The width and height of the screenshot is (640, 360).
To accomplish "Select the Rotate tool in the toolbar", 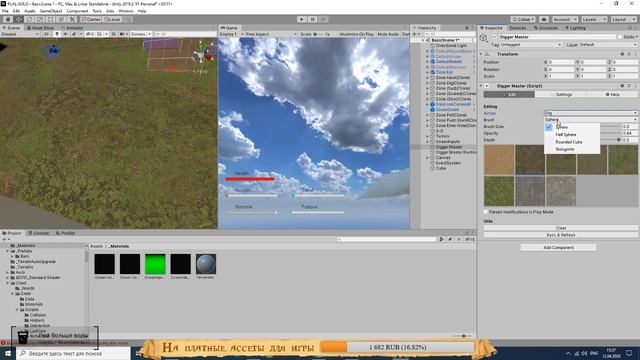I will pyautogui.click(x=29, y=19).
